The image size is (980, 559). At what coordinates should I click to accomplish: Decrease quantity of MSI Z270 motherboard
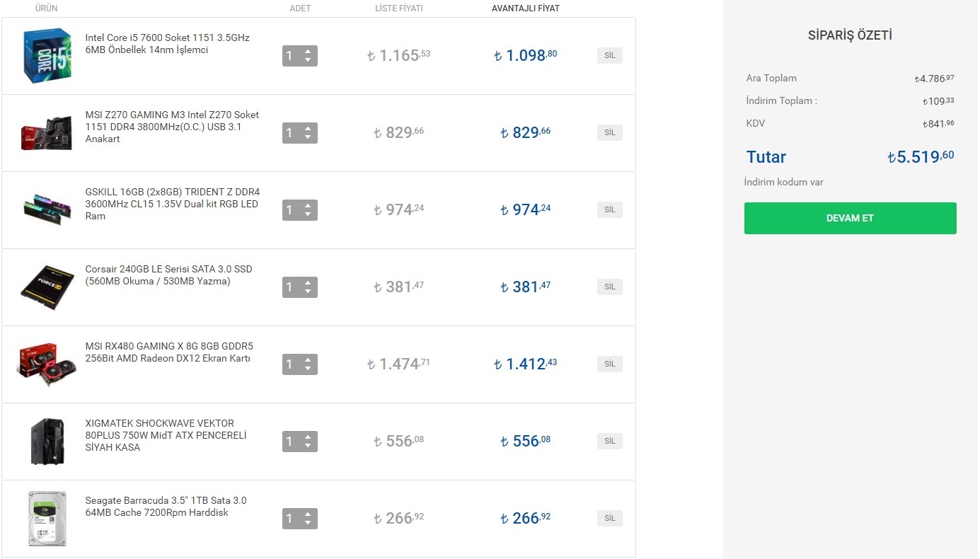[x=308, y=137]
